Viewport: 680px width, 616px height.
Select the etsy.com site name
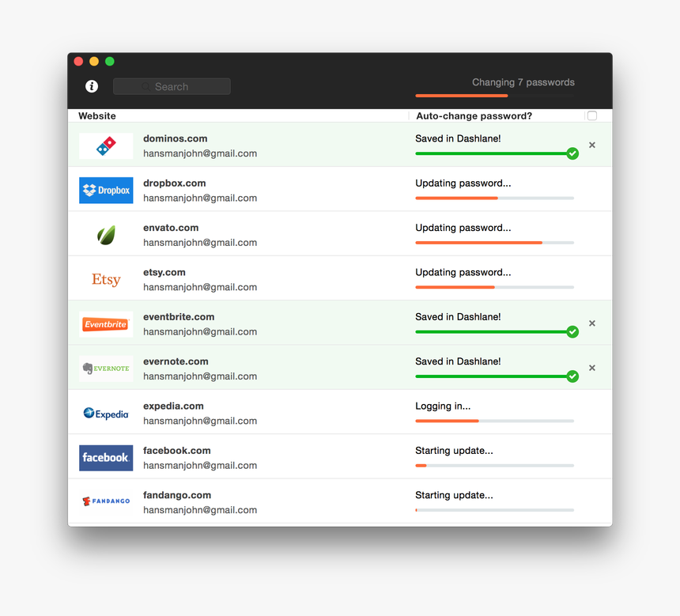pyautogui.click(x=164, y=273)
